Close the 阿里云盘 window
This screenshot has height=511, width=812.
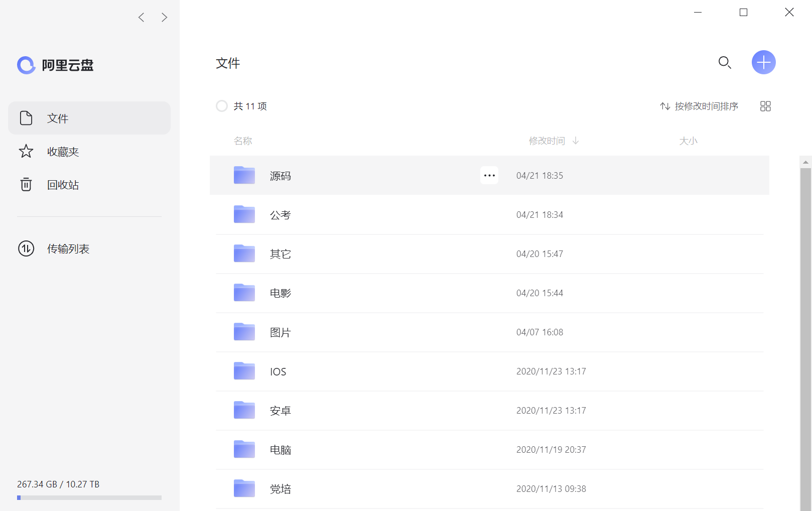click(789, 12)
